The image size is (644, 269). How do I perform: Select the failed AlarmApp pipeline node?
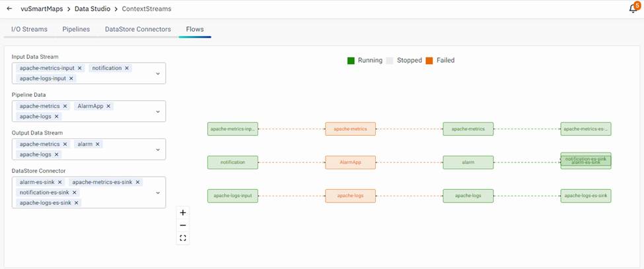pyautogui.click(x=351, y=162)
